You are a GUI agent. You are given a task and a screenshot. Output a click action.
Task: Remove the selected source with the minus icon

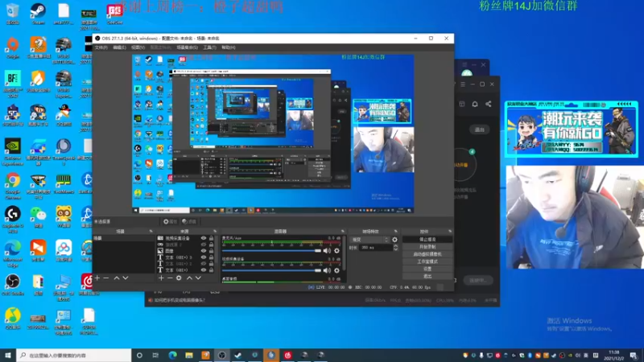[x=170, y=278]
